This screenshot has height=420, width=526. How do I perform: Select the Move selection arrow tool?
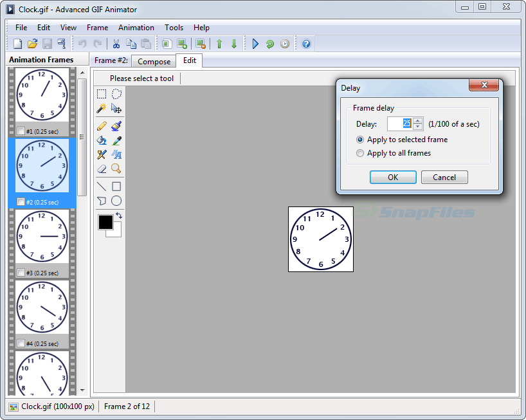[116, 108]
